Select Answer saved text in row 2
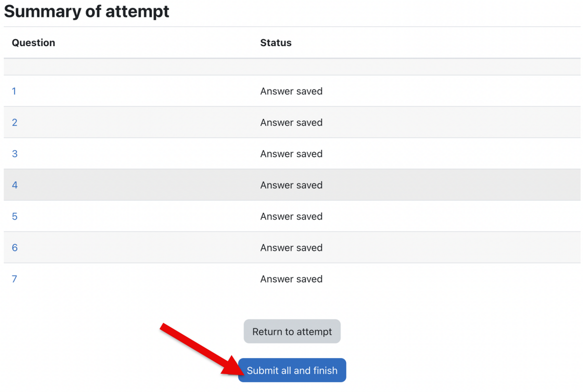Viewport: 583px width, 392px height. point(291,123)
